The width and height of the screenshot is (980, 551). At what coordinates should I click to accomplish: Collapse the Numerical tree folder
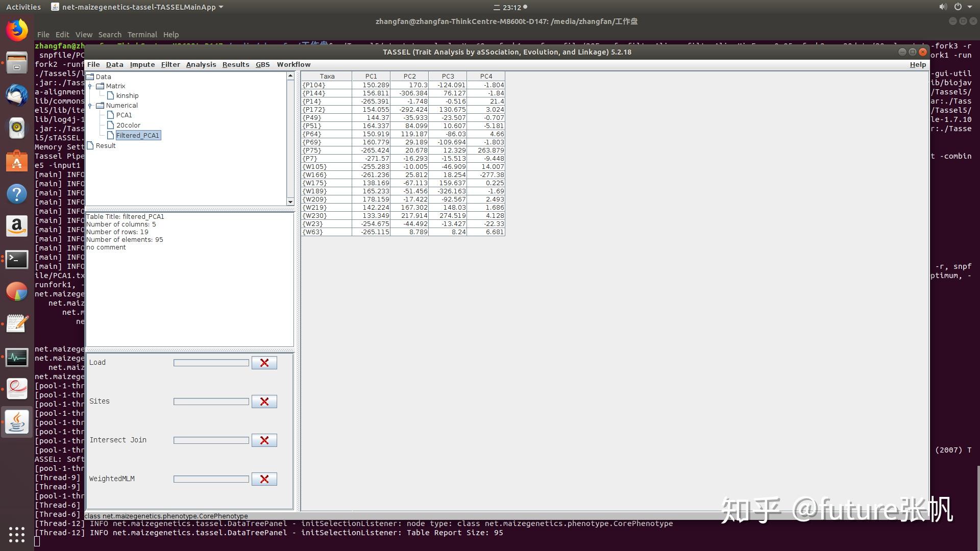pos(90,106)
